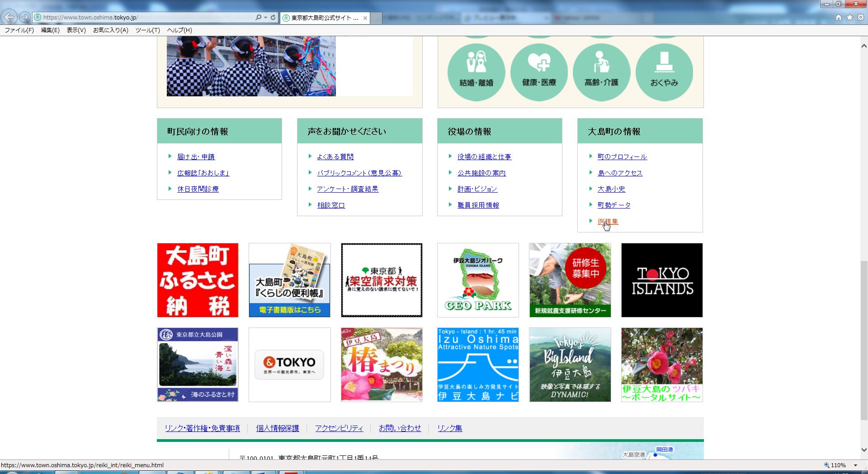Image resolution: width=868 pixels, height=474 pixels.
Task: Click the くらしの便利帳 e-book banner
Action: tap(289, 280)
